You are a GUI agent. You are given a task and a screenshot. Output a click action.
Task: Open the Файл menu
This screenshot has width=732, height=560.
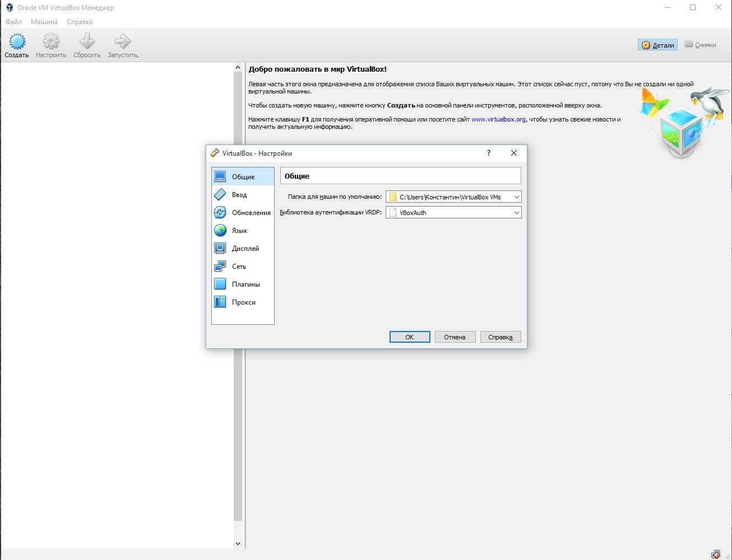tap(13, 22)
